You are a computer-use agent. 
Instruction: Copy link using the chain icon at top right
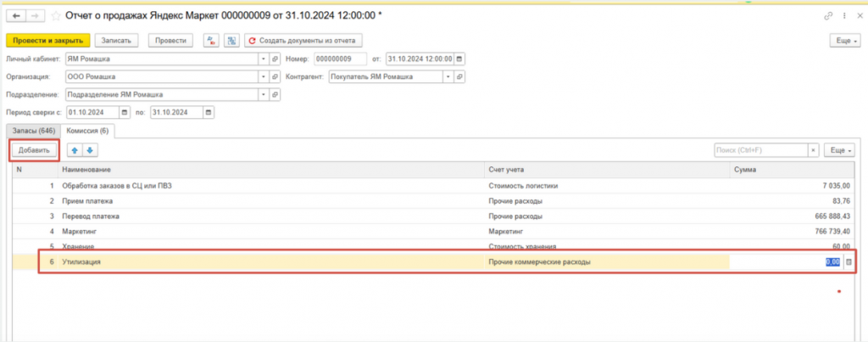(x=828, y=16)
